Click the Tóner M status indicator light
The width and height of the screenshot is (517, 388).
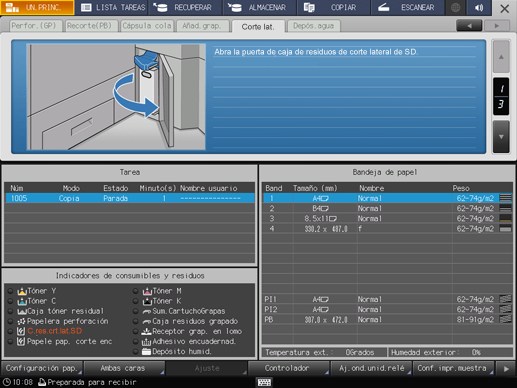point(135,291)
